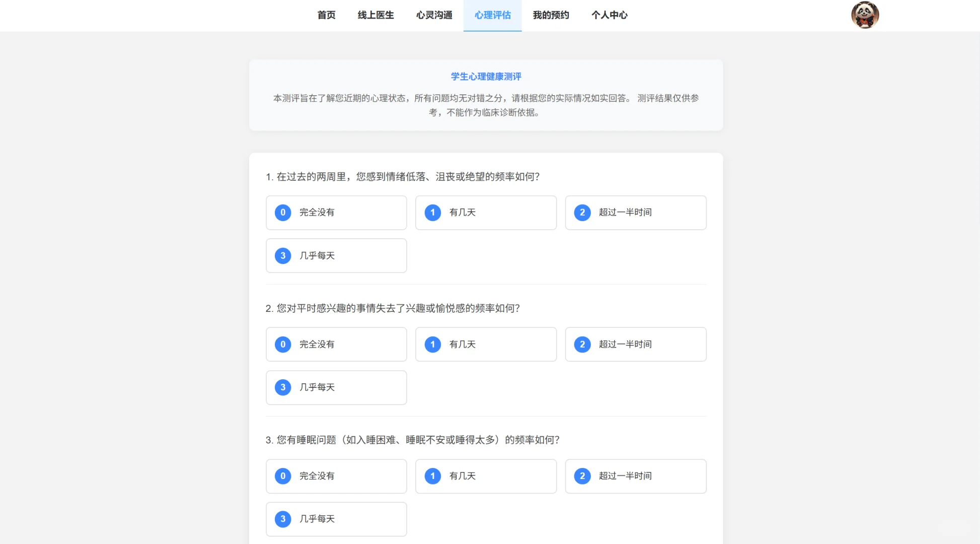Image resolution: width=980 pixels, height=544 pixels.
Task: Open 我的预约 to view appointments
Action: tap(551, 15)
